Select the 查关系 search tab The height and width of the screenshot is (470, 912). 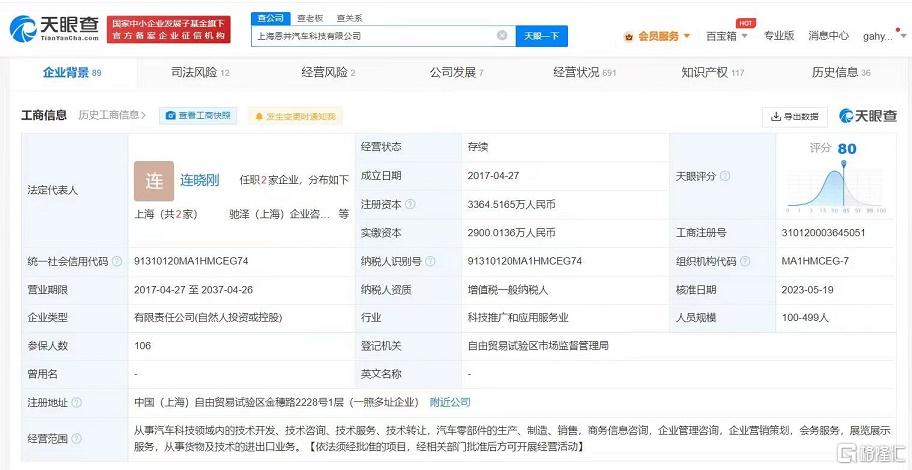point(349,18)
